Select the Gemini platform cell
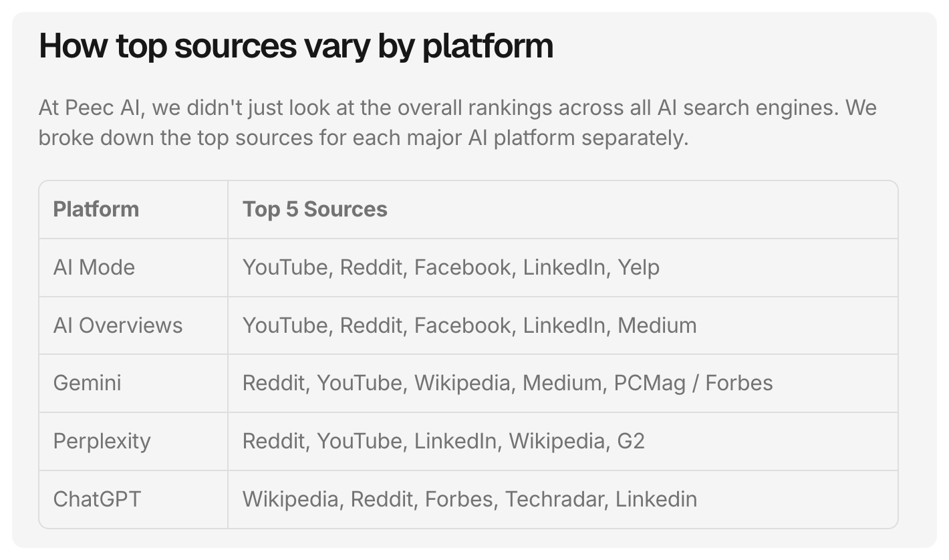This screenshot has height=560, width=949. (87, 383)
